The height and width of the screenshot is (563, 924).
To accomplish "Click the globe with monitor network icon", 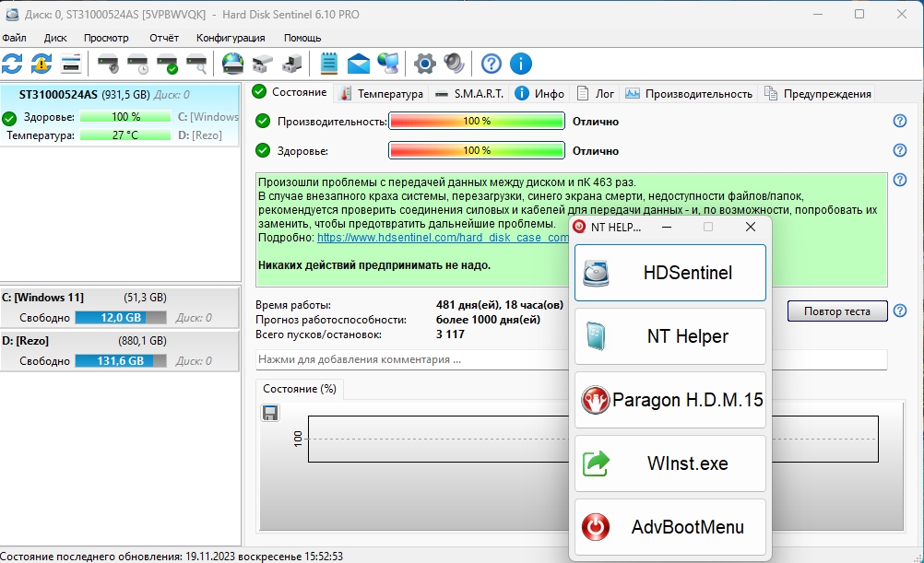I will [x=388, y=64].
